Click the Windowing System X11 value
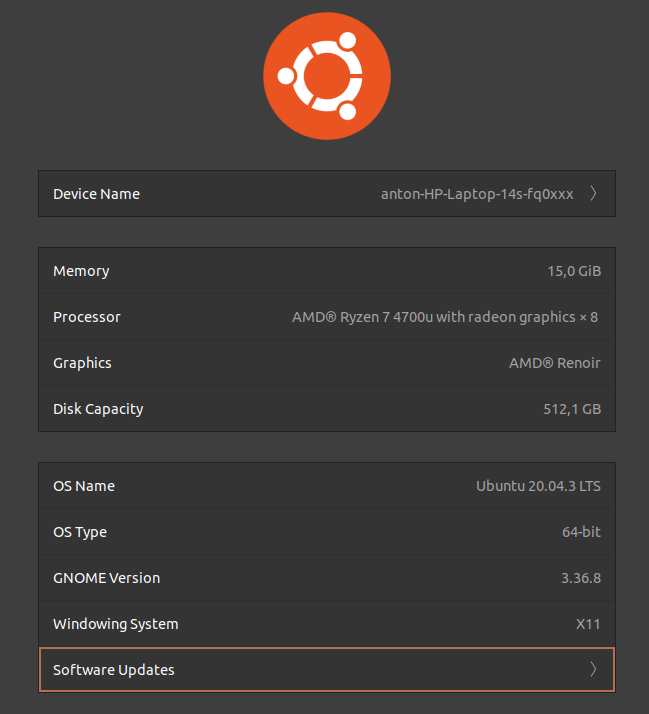 tap(588, 624)
